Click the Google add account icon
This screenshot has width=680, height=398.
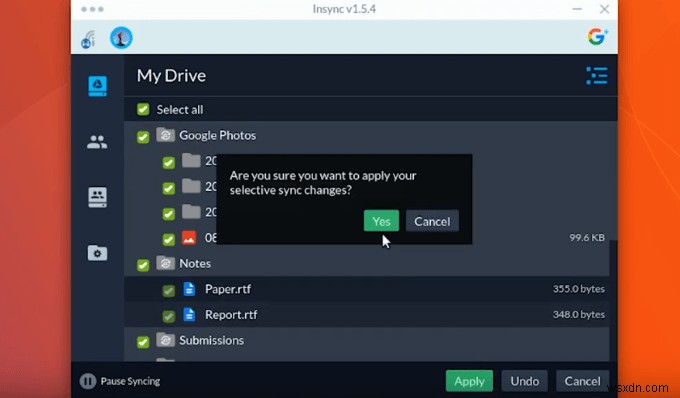click(x=598, y=36)
